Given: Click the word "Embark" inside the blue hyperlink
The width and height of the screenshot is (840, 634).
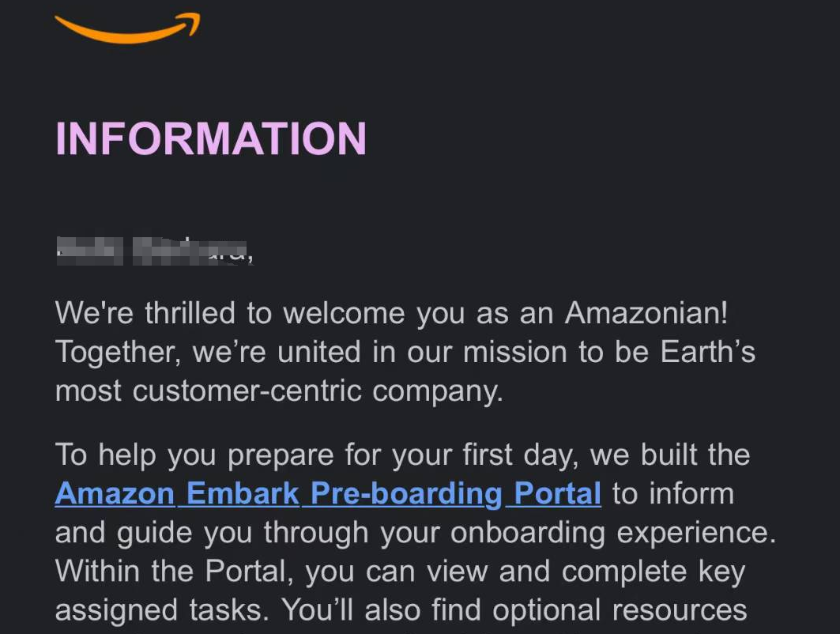Looking at the screenshot, I should (242, 493).
